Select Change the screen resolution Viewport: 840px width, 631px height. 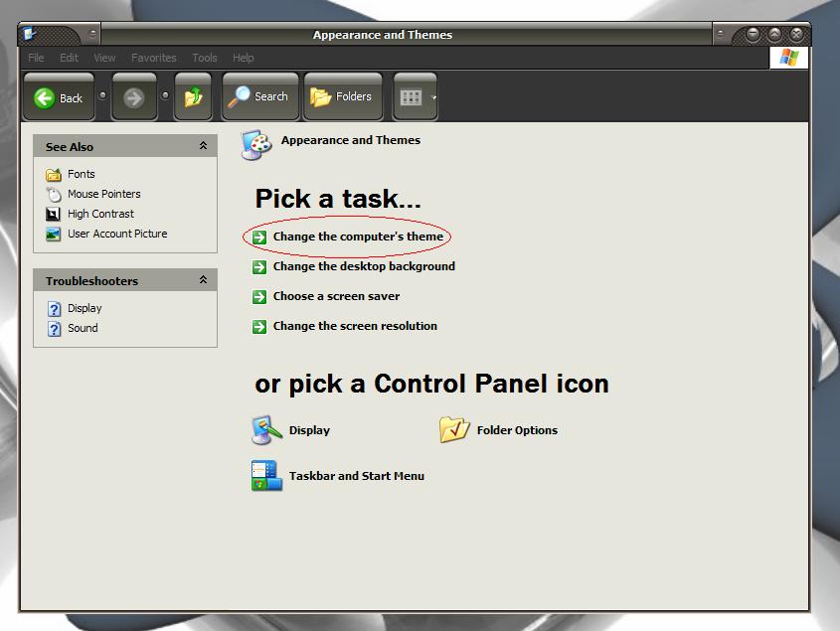click(x=355, y=326)
